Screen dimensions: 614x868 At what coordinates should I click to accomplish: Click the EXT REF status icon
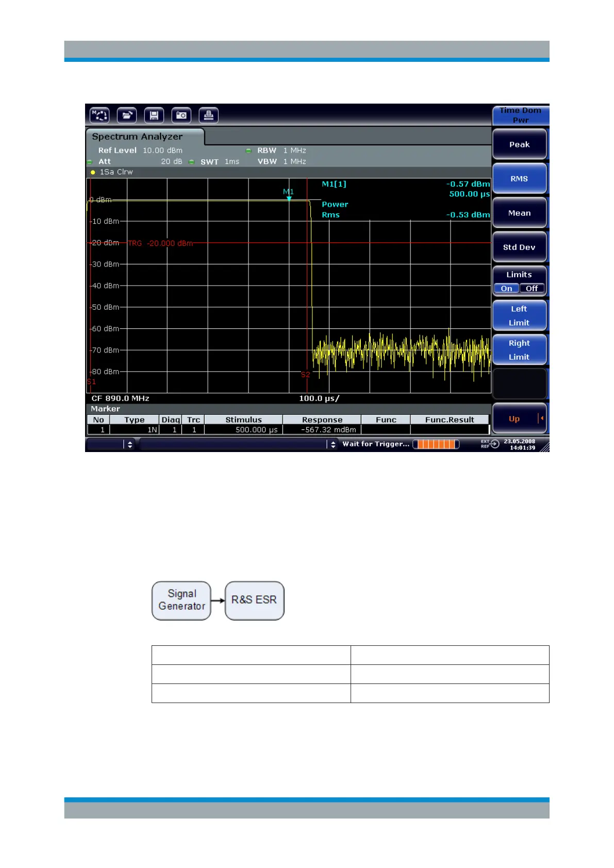[x=490, y=444]
